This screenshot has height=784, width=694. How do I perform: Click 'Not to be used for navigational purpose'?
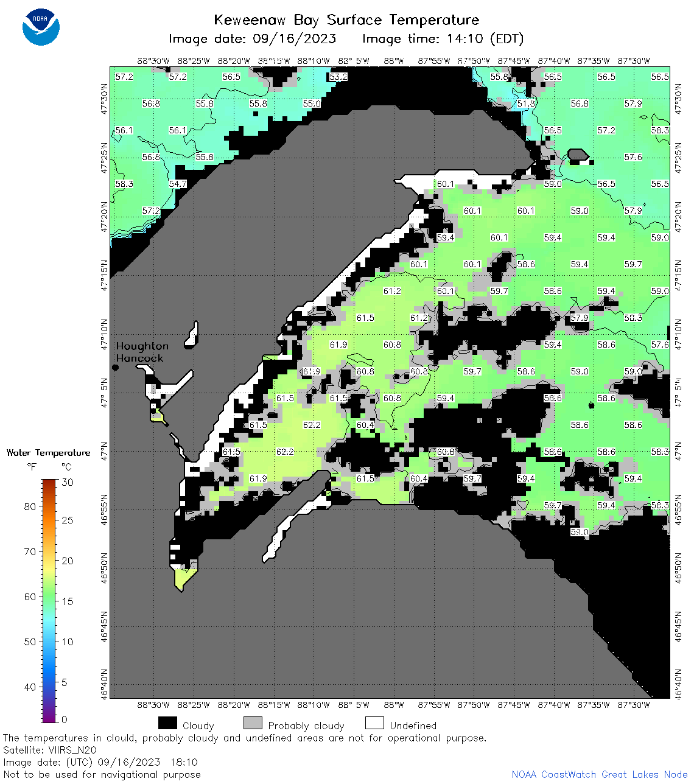pos(102,774)
